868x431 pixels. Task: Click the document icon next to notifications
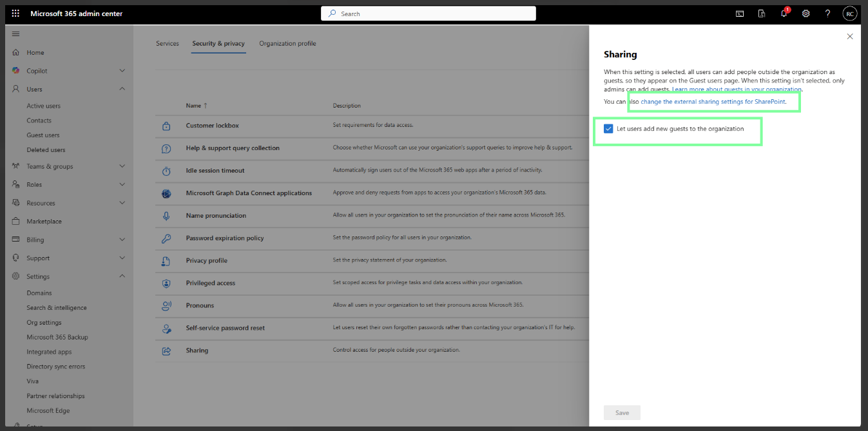762,14
